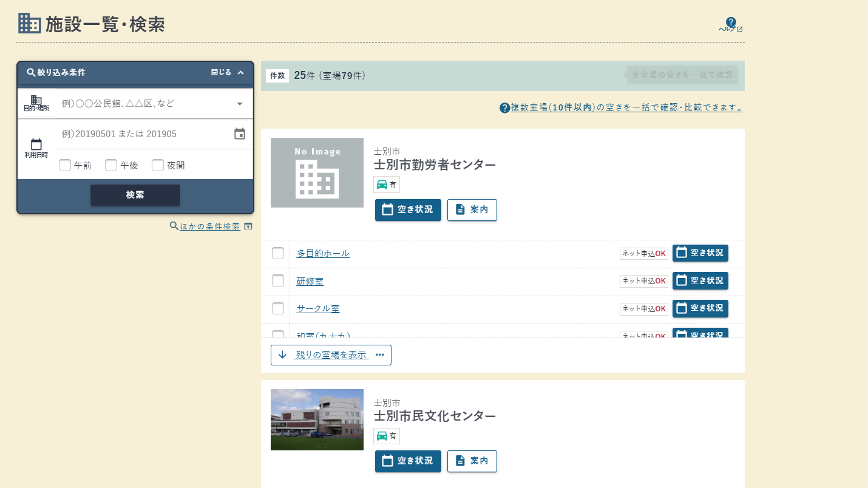The image size is (868, 488).
Task: Open 空き状況 for 多目的ホール row
Action: point(700,253)
